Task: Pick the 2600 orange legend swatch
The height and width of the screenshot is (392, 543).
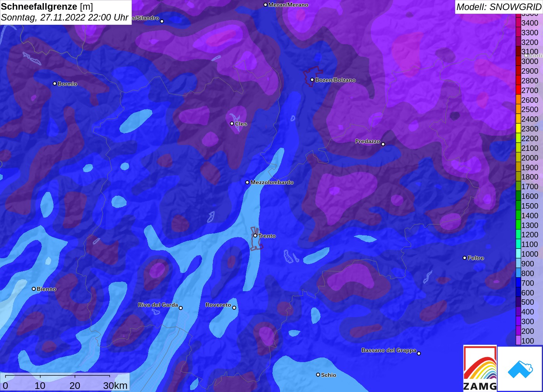Action: click(518, 100)
